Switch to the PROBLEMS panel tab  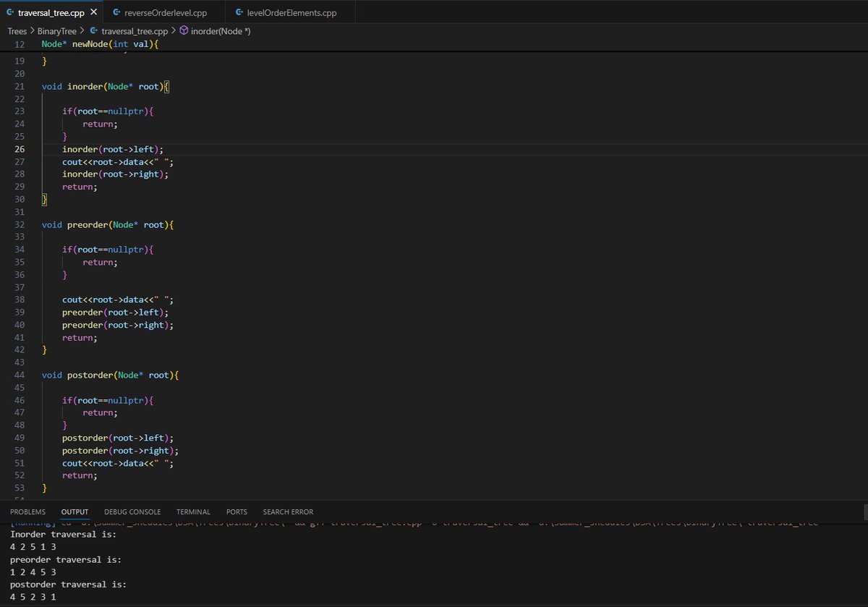(x=27, y=512)
